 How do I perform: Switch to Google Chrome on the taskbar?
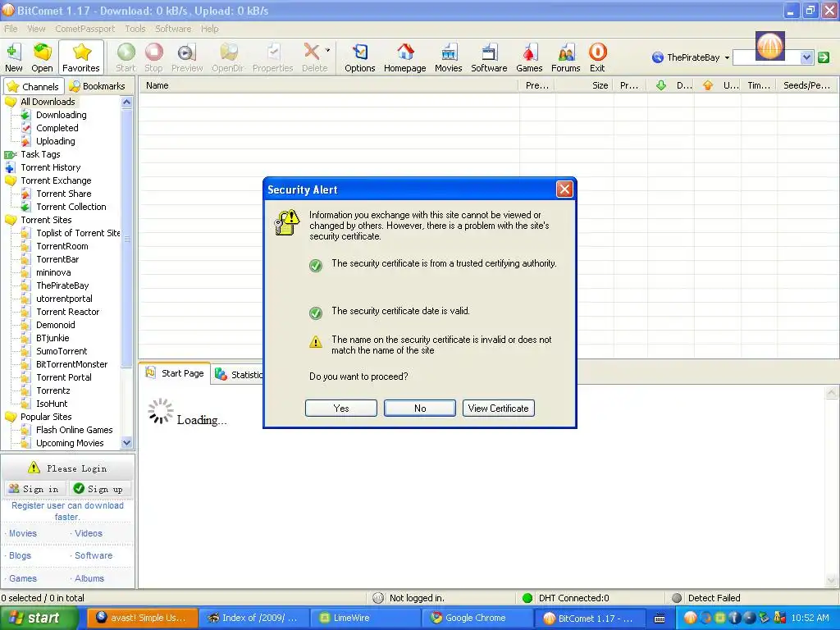click(x=477, y=619)
